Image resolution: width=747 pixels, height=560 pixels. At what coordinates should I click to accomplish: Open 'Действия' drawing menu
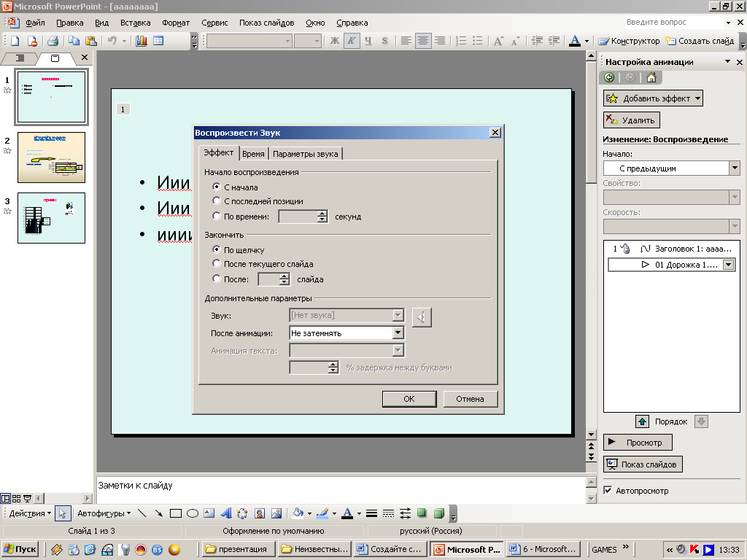[29, 513]
